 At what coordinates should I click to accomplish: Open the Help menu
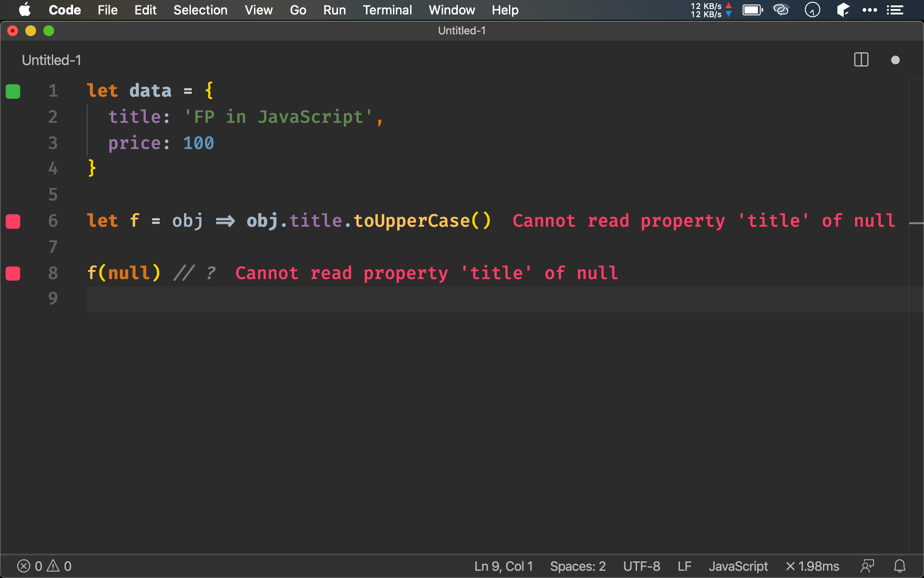click(505, 10)
